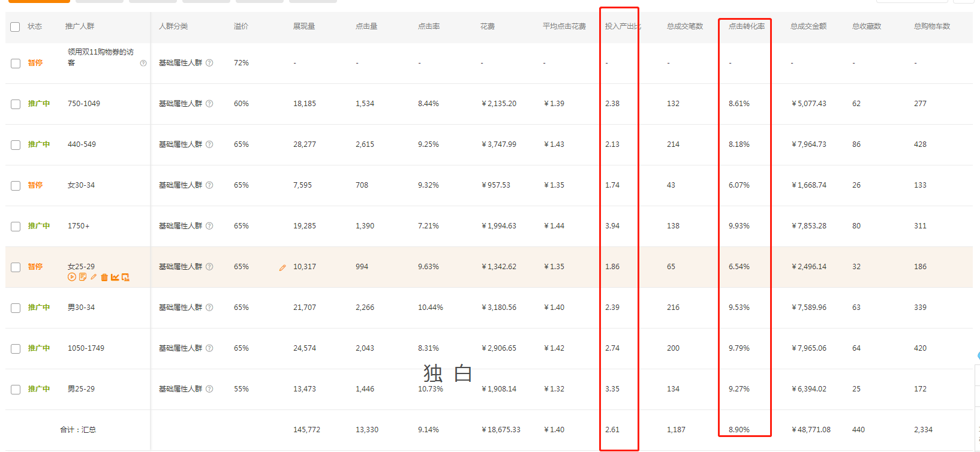Open help icon next to 领用双11购物券的访客

[143, 63]
